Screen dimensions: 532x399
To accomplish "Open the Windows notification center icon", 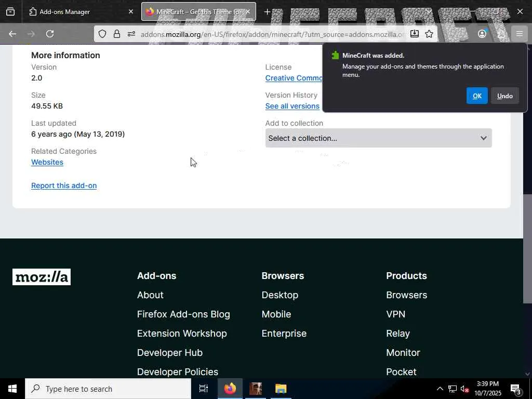I will click(516, 389).
